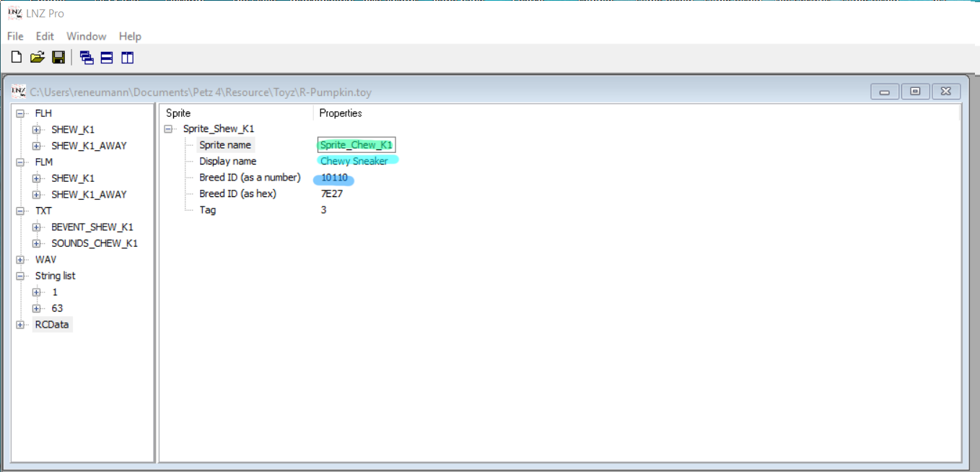Expand the BEVENT_SHEW_K1 node
980x472 pixels.
[36, 227]
